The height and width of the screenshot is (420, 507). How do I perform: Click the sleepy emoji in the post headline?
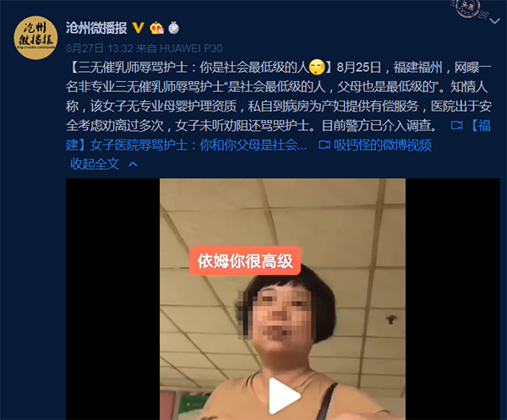(317, 68)
